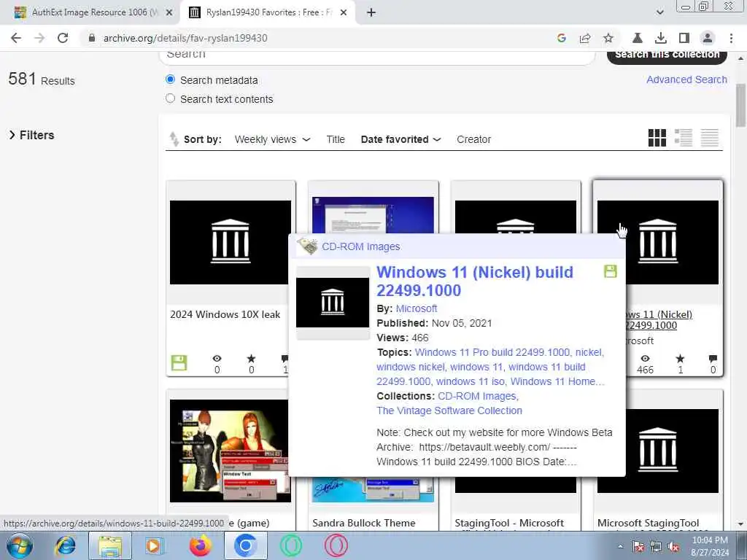Open Advanced Search link
The image size is (747, 560).
point(686,79)
